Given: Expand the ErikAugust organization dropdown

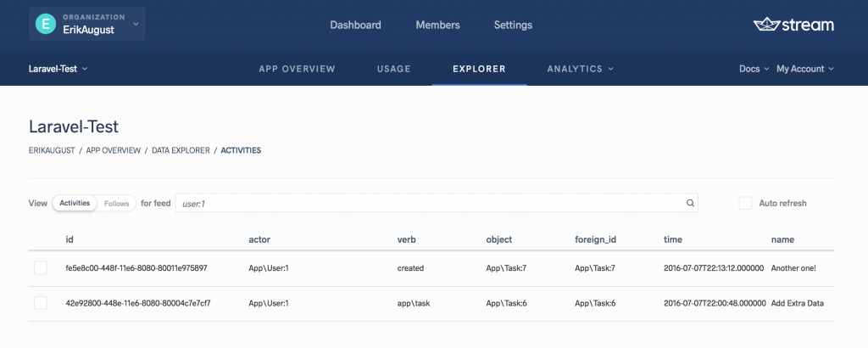Looking at the screenshot, I should pyautogui.click(x=136, y=24).
